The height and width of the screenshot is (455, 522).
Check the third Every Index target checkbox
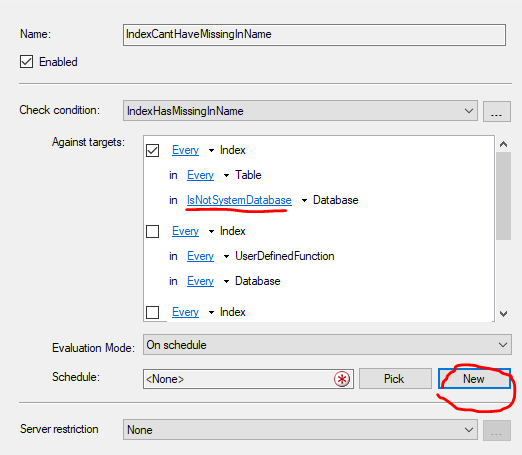pos(152,312)
